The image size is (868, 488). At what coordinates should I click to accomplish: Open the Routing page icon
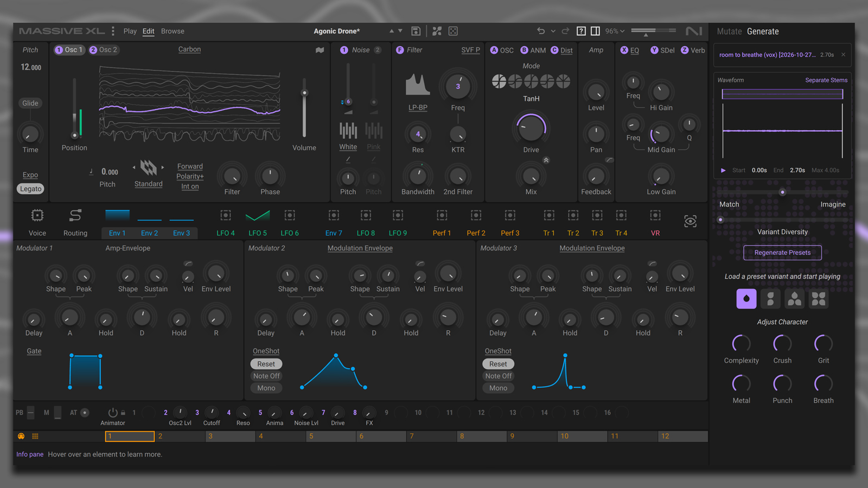click(75, 216)
